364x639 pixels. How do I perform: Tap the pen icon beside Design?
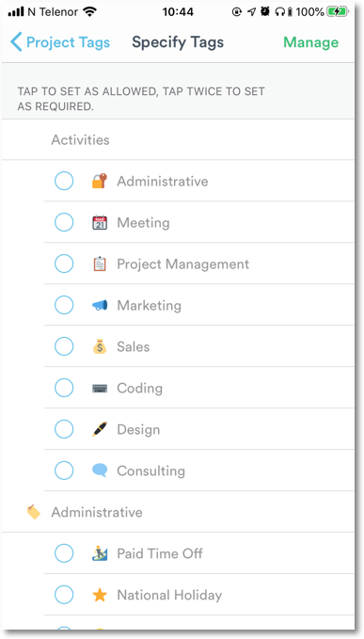pos(100,429)
